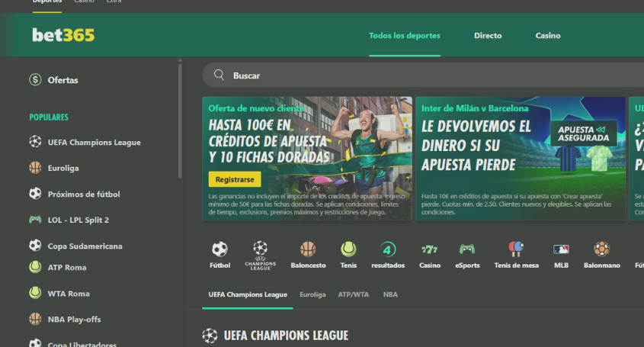The width and height of the screenshot is (644, 347).
Task: Select the MLB logo icon
Action: click(561, 249)
